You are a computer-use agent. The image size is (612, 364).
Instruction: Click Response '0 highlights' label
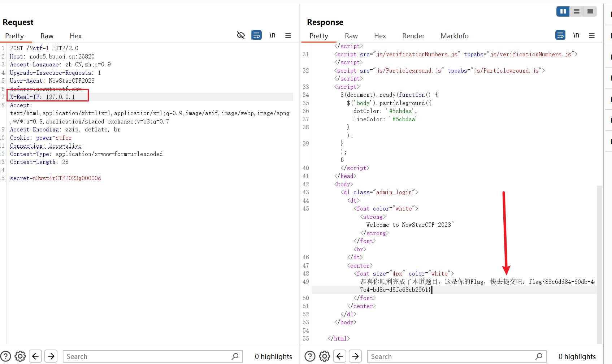coord(577,356)
